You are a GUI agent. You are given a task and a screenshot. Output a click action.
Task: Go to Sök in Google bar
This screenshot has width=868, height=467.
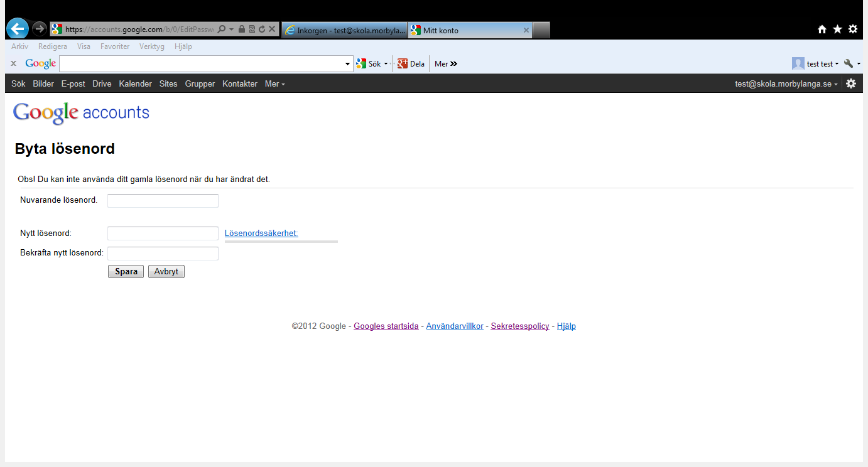point(18,83)
